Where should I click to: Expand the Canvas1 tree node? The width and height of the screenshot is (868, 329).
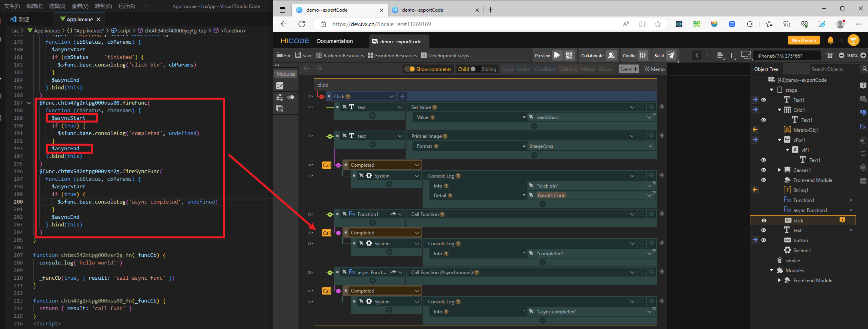[x=779, y=170]
